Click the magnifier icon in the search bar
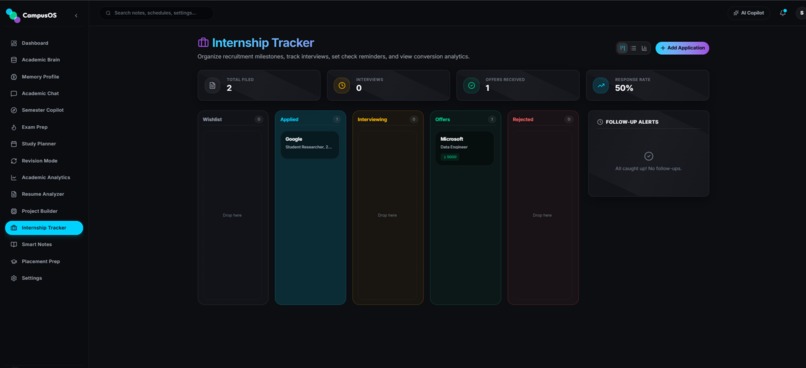Image resolution: width=806 pixels, height=368 pixels. point(108,13)
